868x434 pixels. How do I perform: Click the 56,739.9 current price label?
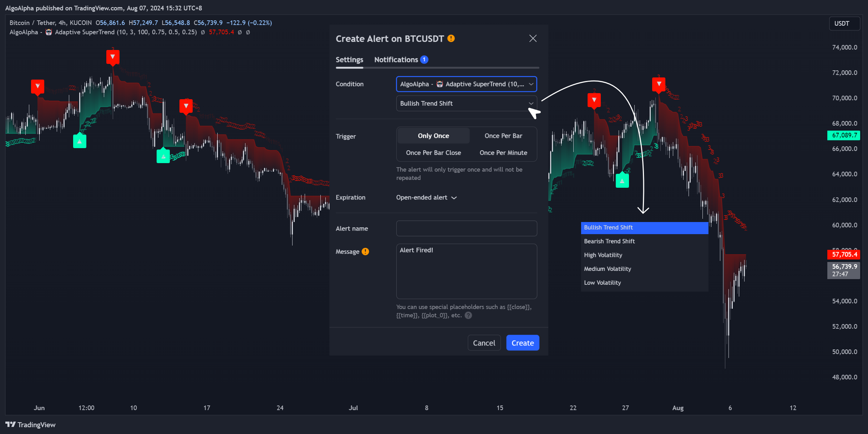click(844, 270)
